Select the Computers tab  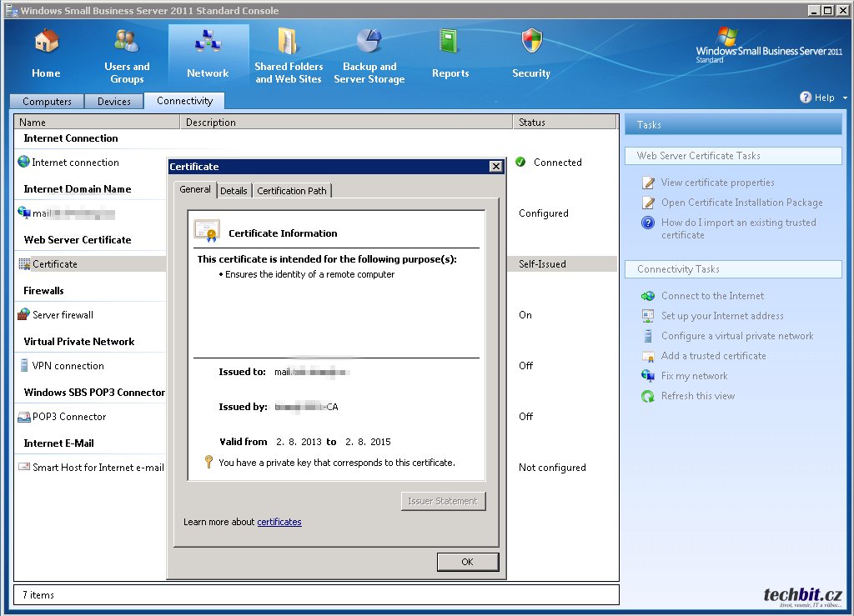point(47,102)
